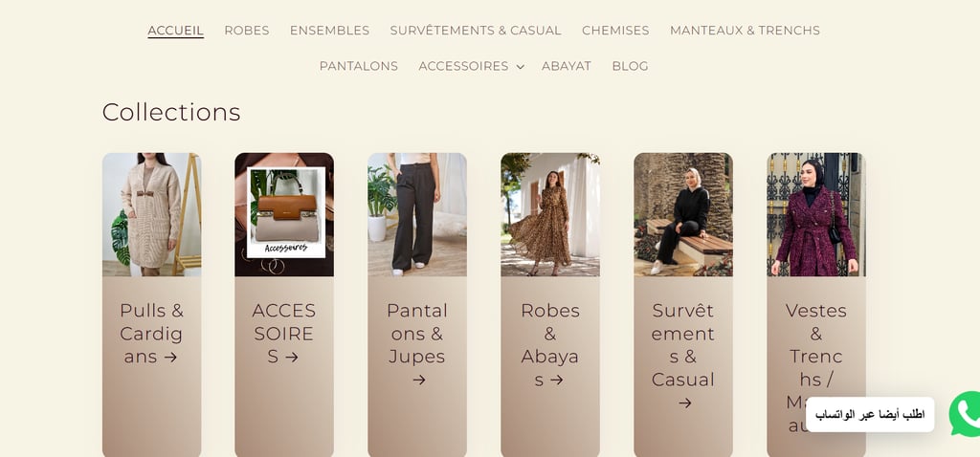The width and height of the screenshot is (980, 457).
Task: Open the Robes menu page
Action: (x=247, y=31)
